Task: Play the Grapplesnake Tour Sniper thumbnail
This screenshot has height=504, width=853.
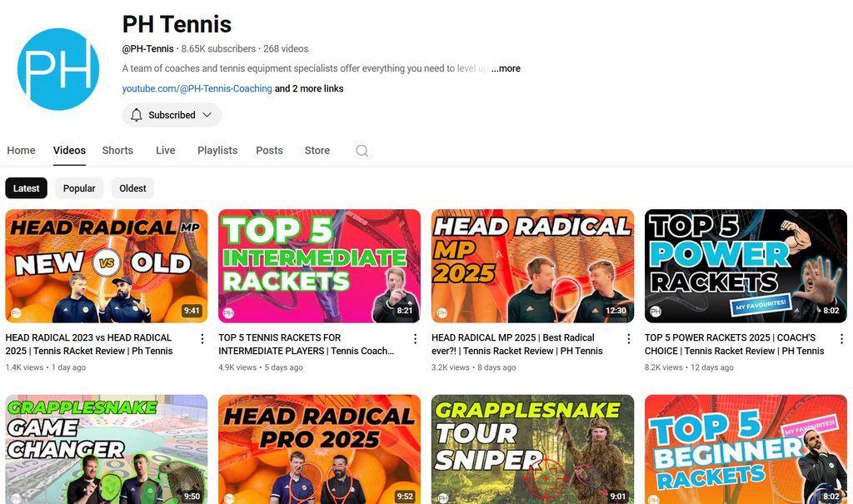Action: (x=532, y=449)
